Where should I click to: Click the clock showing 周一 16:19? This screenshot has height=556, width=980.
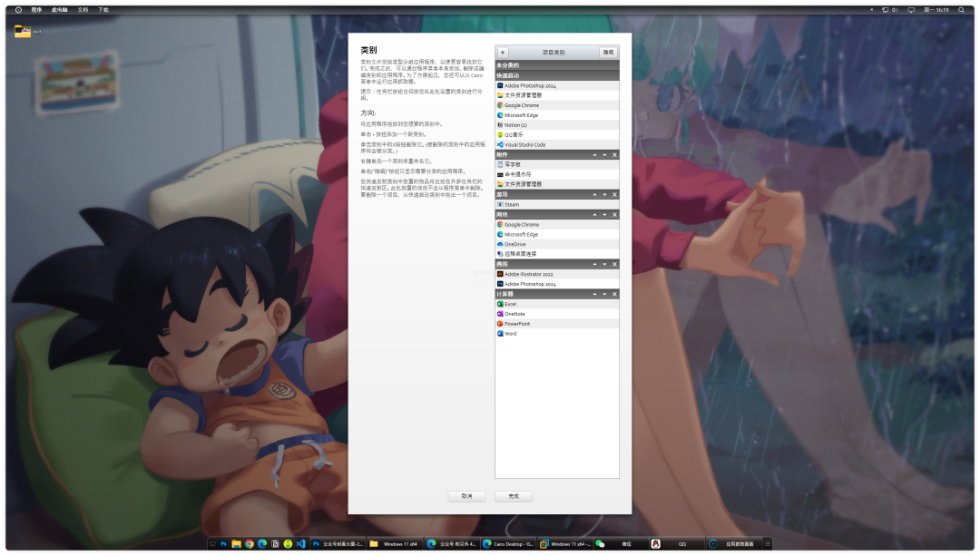936,10
